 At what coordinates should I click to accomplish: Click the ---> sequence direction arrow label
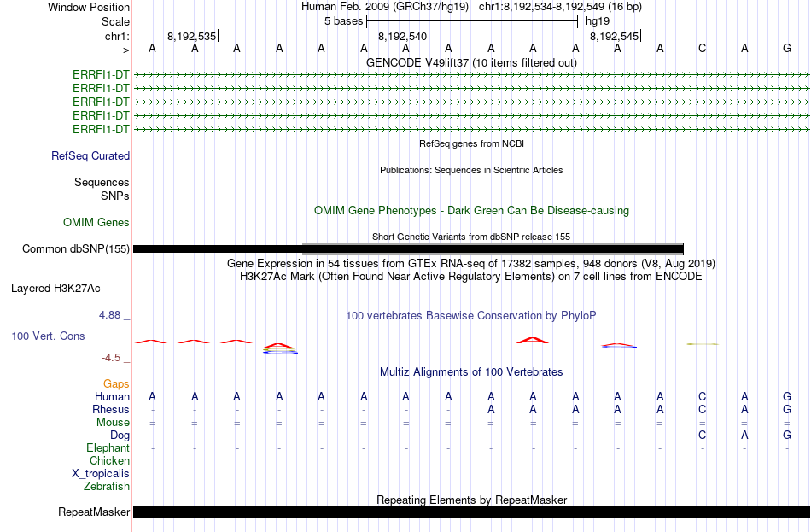pyautogui.click(x=121, y=50)
